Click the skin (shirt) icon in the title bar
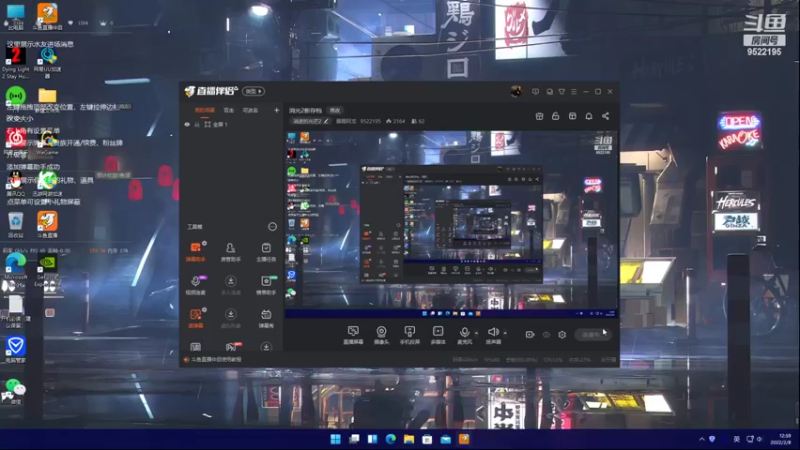800x450 pixels. tap(562, 92)
